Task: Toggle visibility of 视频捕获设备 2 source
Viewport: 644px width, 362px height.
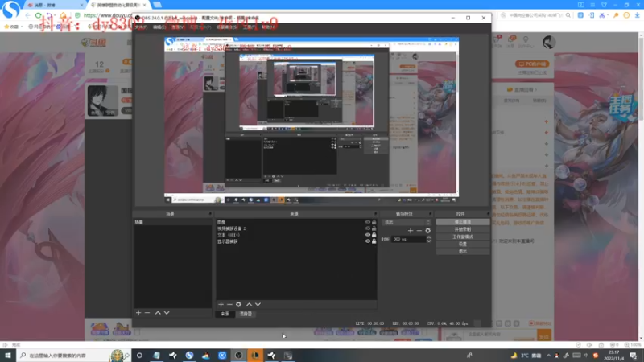Action: click(368, 228)
